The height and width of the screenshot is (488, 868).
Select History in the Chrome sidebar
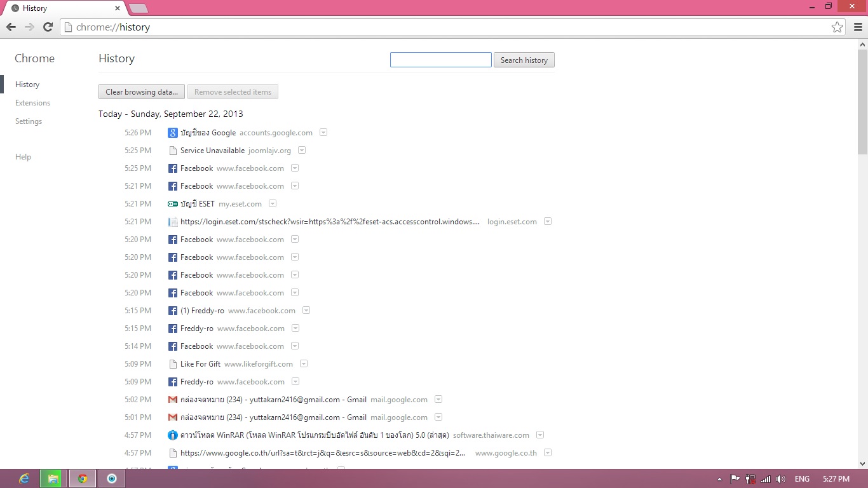coord(27,85)
